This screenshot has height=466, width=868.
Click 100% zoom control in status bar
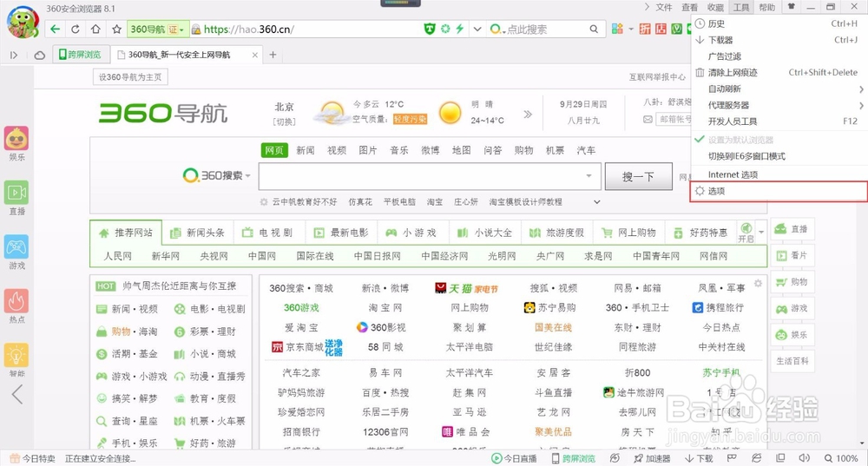coord(841,458)
